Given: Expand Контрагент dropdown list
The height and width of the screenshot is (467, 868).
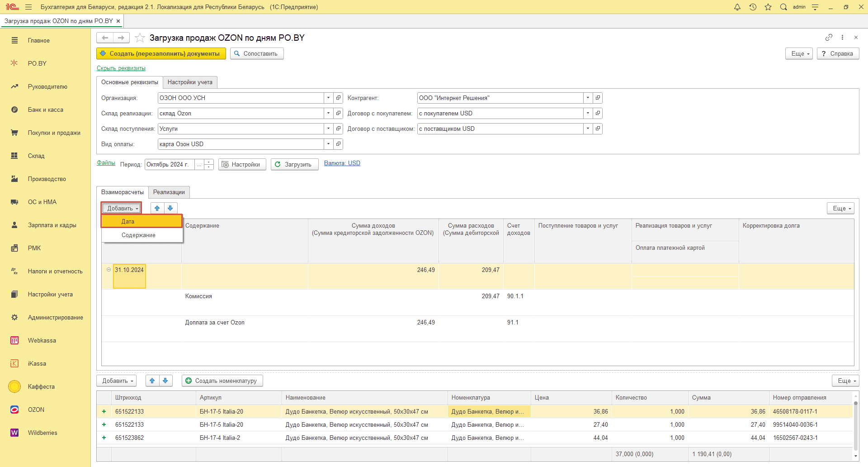Looking at the screenshot, I should point(588,98).
